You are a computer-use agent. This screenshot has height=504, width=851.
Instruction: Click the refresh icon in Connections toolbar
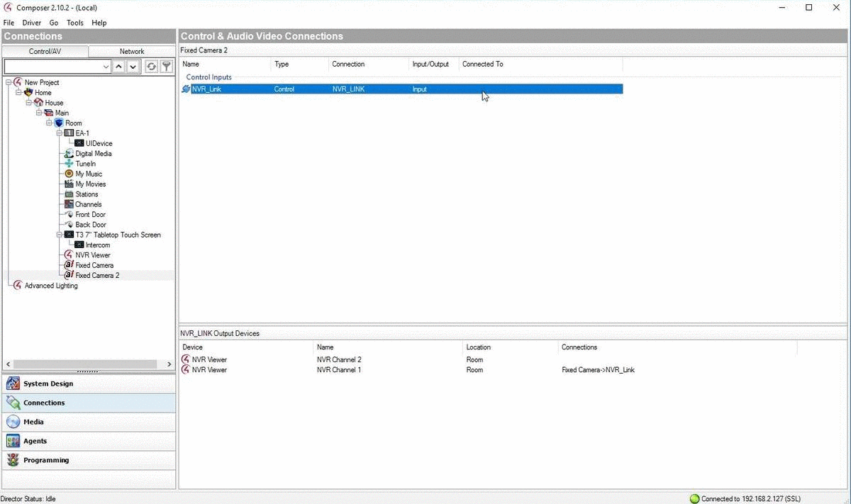point(151,67)
